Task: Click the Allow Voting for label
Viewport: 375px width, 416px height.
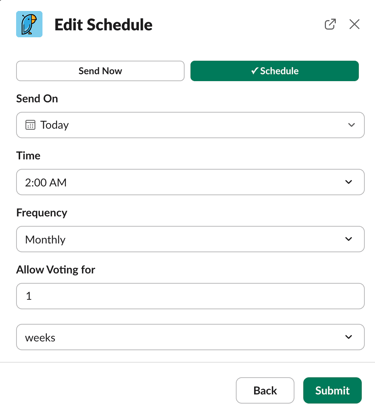Action: click(56, 269)
